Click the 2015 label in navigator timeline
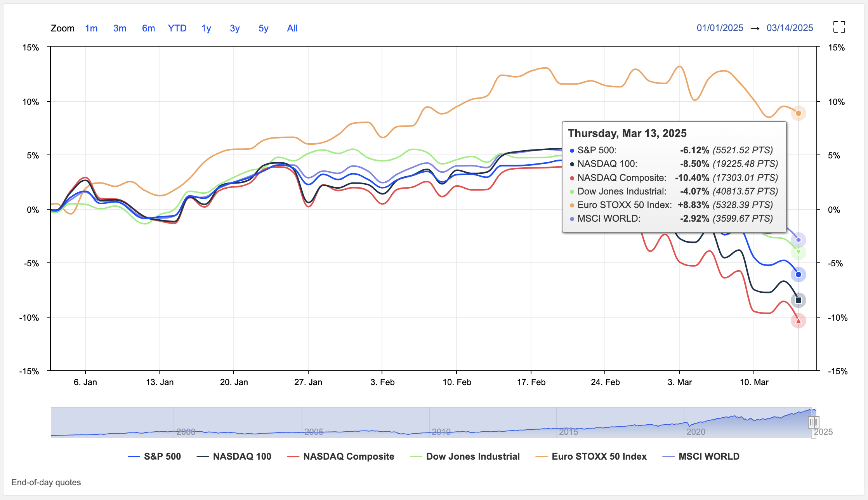 (568, 432)
